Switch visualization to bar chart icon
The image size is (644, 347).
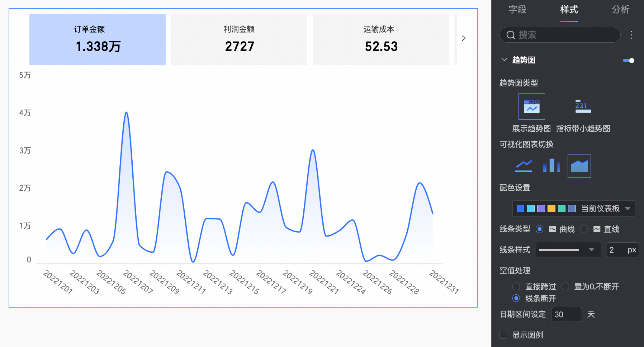[x=551, y=166]
